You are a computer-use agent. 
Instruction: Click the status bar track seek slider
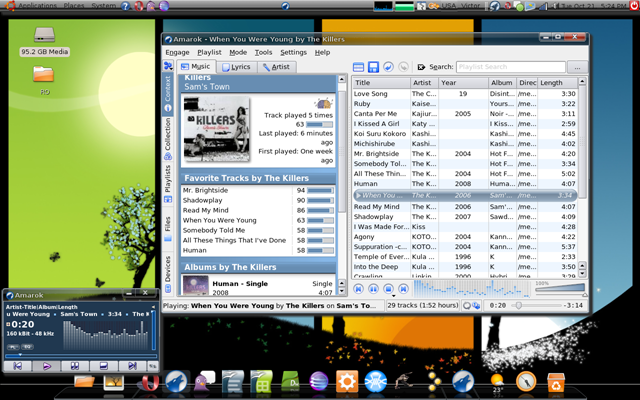(535, 306)
